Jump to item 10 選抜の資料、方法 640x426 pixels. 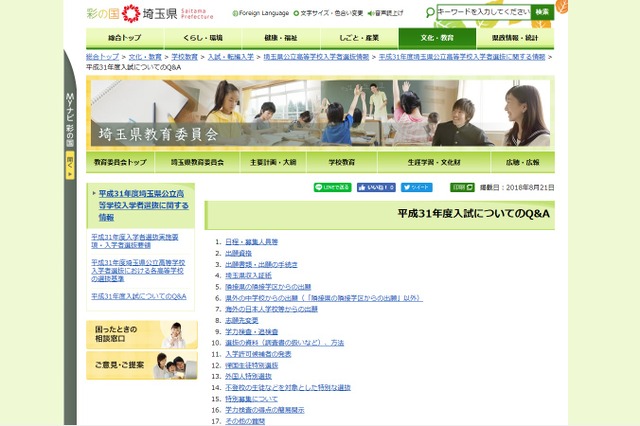[284, 343]
